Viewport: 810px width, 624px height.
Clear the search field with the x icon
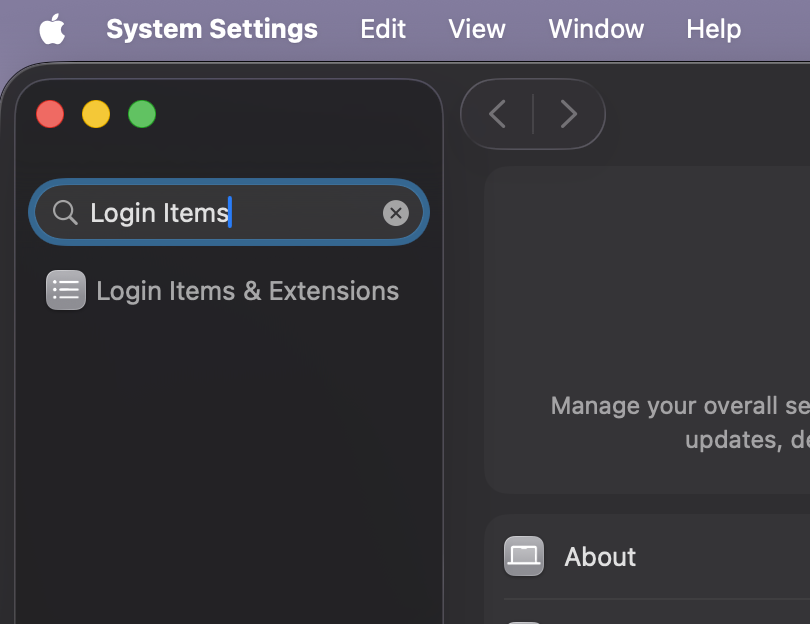(396, 212)
